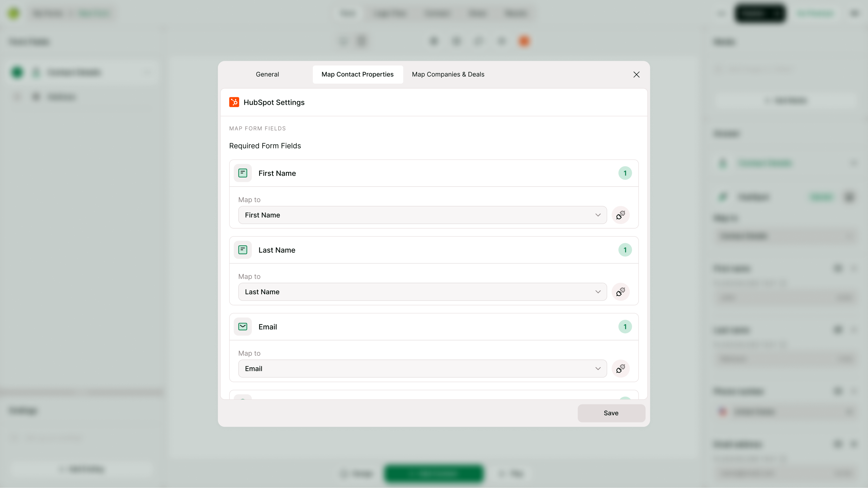The image size is (868, 488).
Task: Click the MAP FORM FIELDS label
Action: pos(257,128)
